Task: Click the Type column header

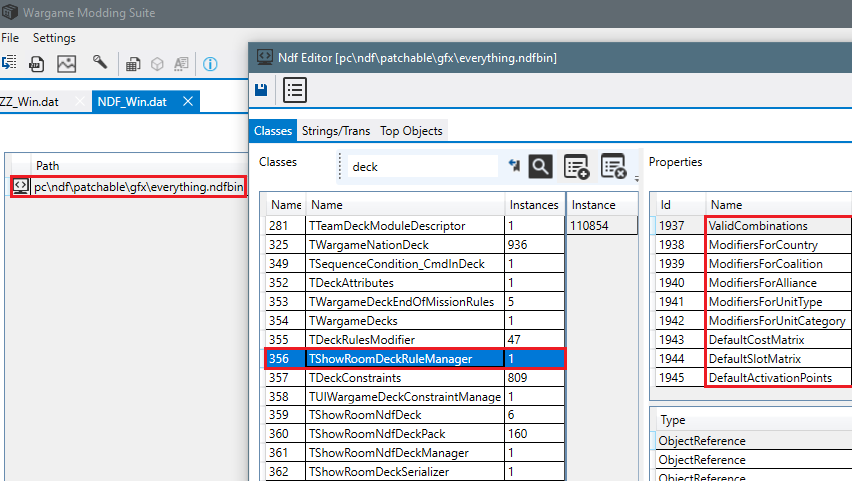Action: coord(754,420)
